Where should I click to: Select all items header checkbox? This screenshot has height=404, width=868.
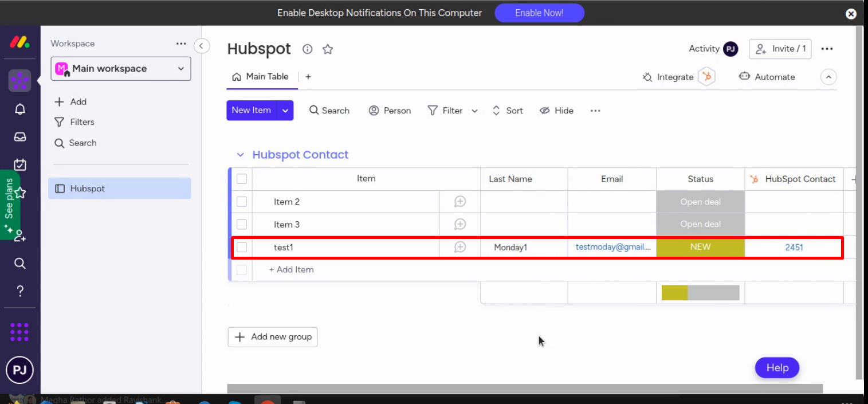242,179
